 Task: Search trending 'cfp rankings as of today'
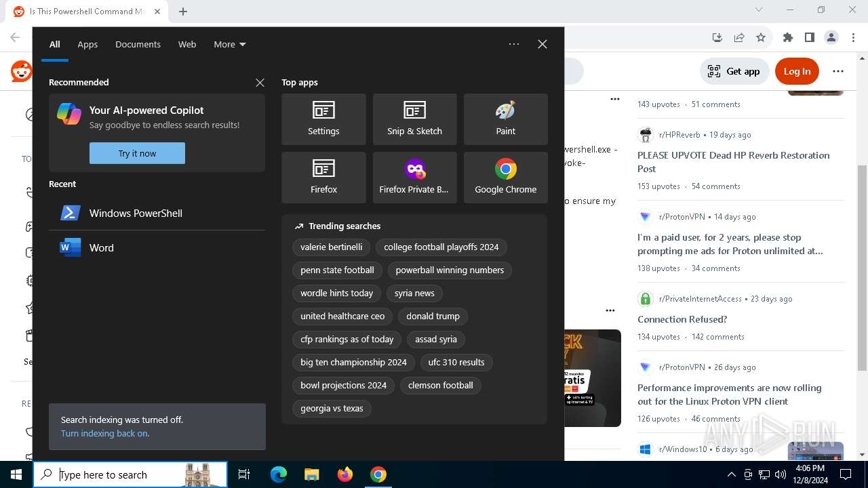347,340
